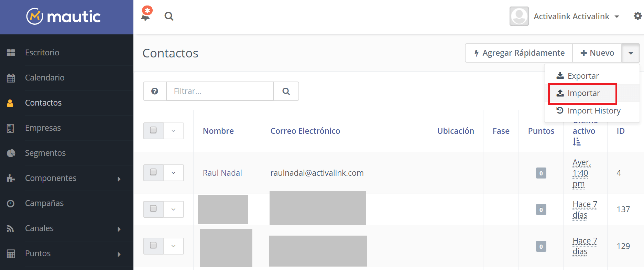Select Exportar from the dropdown menu

coord(592,76)
